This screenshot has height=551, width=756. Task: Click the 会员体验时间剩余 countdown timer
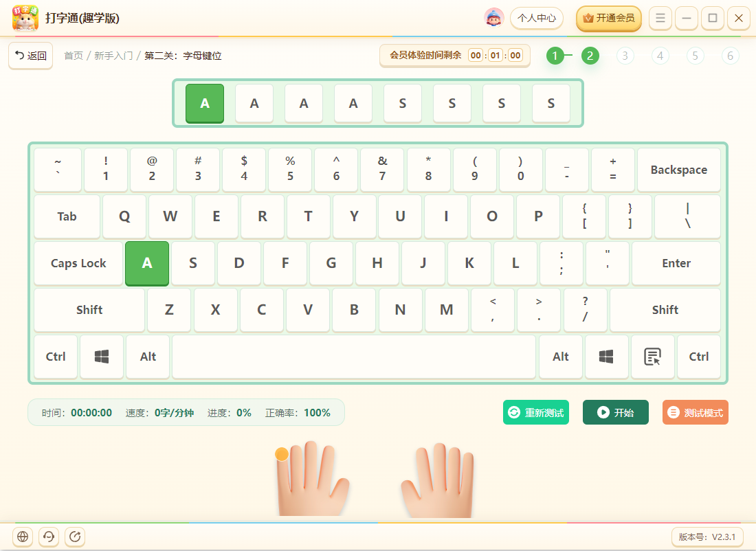click(455, 56)
